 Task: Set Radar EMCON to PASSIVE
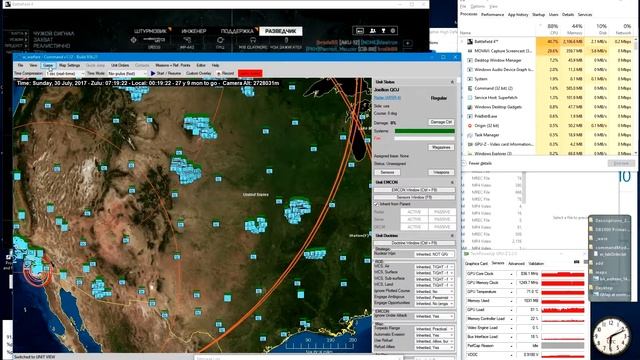coord(442,212)
